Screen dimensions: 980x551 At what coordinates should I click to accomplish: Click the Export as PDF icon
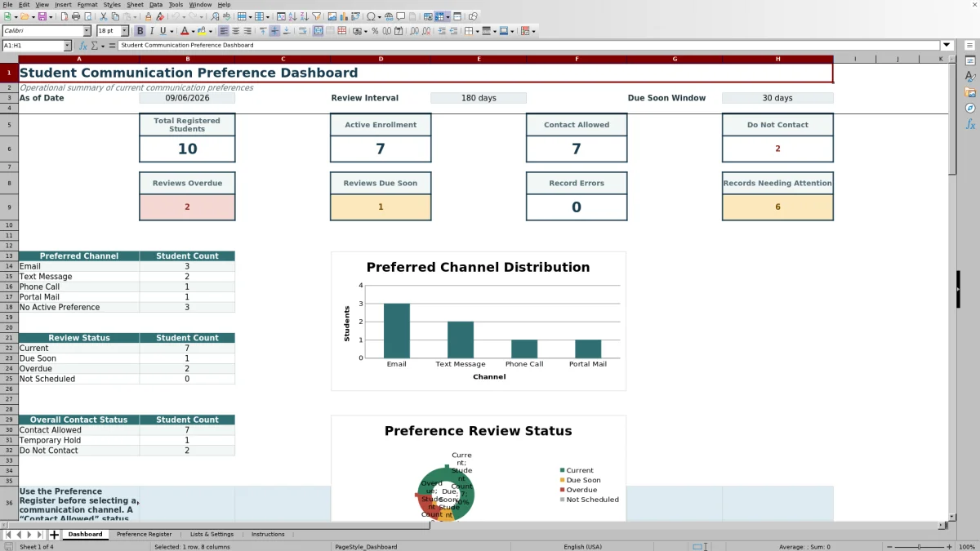click(64, 16)
